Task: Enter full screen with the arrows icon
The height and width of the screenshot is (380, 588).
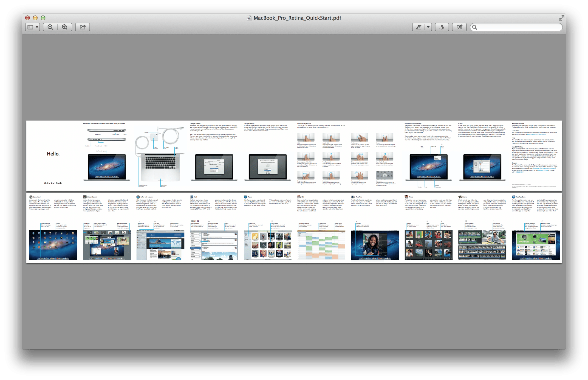Action: pos(561,18)
